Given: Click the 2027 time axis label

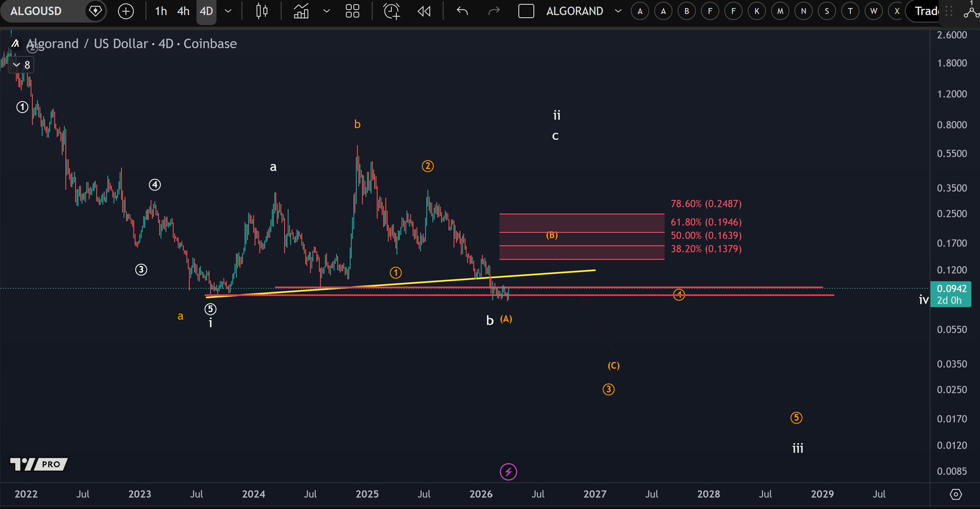Looking at the screenshot, I should click(595, 494).
